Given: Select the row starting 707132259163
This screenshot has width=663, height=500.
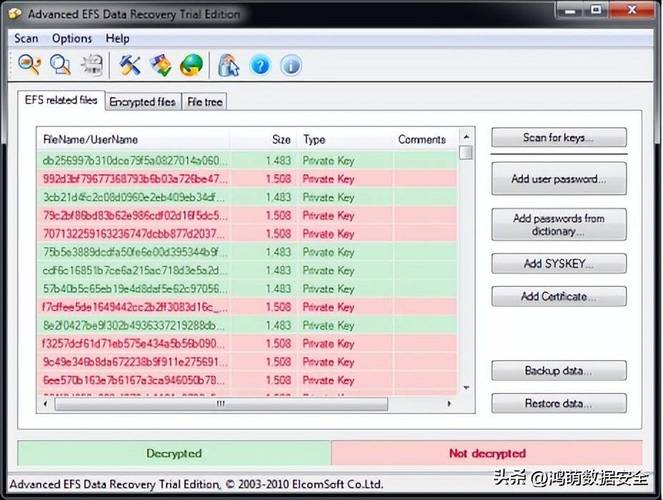Looking at the screenshot, I should pos(247,234).
